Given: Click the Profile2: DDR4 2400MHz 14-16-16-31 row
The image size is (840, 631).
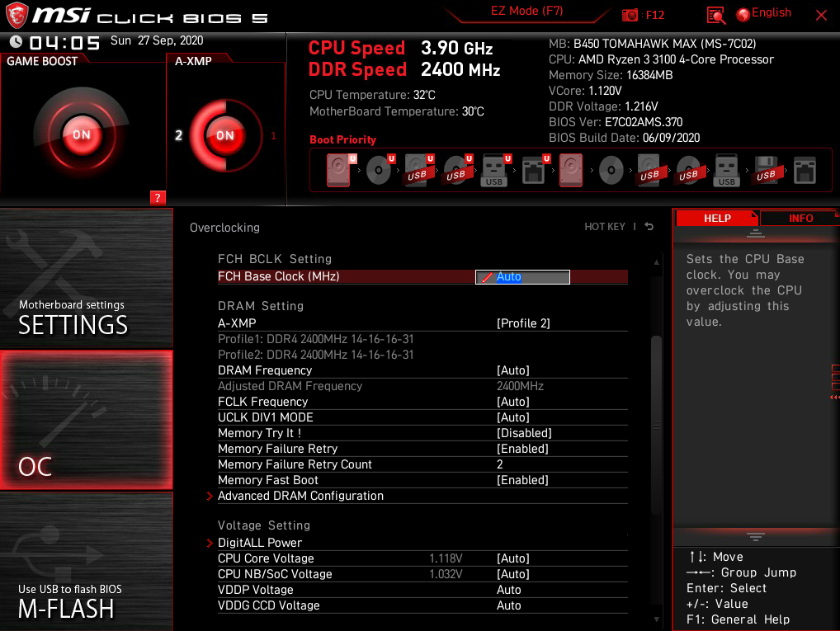Looking at the screenshot, I should [x=315, y=355].
